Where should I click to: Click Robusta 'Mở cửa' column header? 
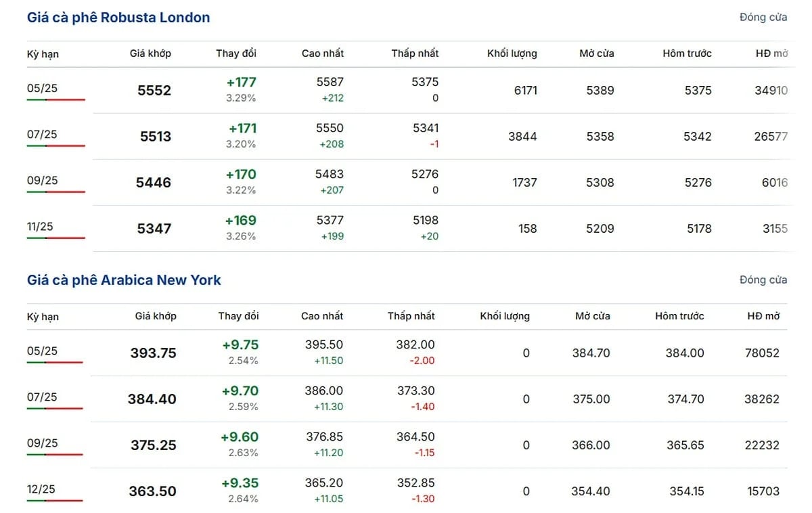(x=597, y=53)
